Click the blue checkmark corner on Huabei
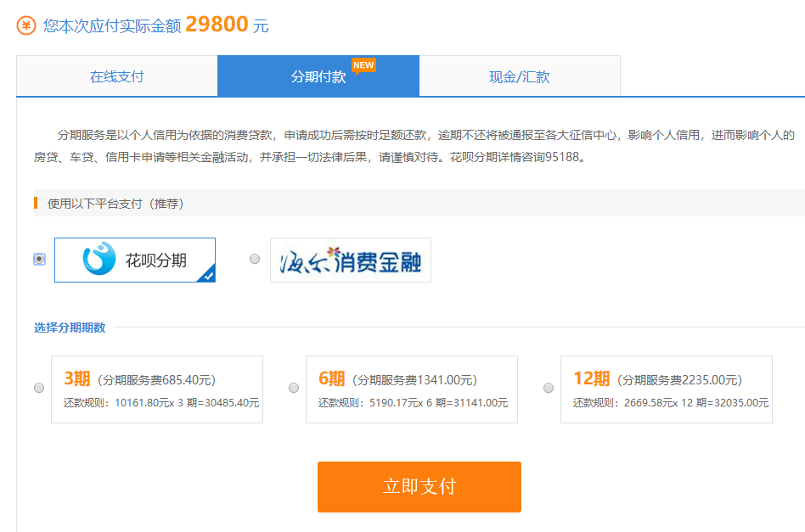The width and height of the screenshot is (805, 532). (207, 274)
